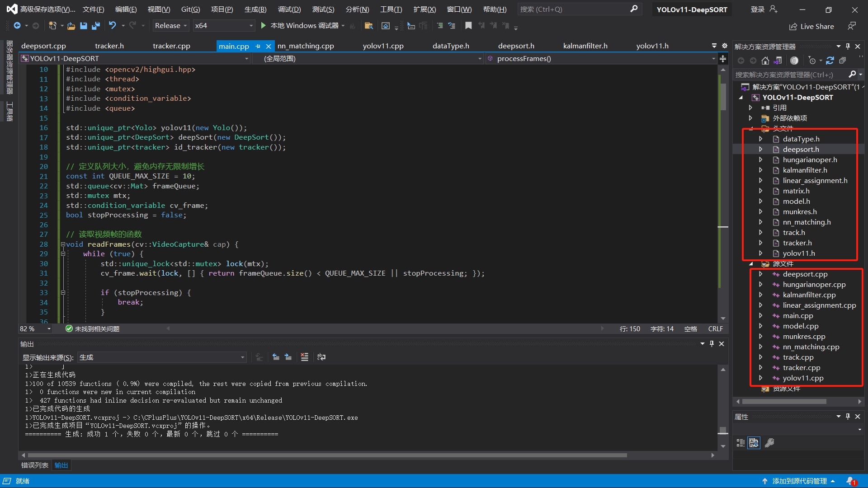The width and height of the screenshot is (868, 488).
Task: Open the Debug 调试(D) menu
Action: pyautogui.click(x=289, y=9)
